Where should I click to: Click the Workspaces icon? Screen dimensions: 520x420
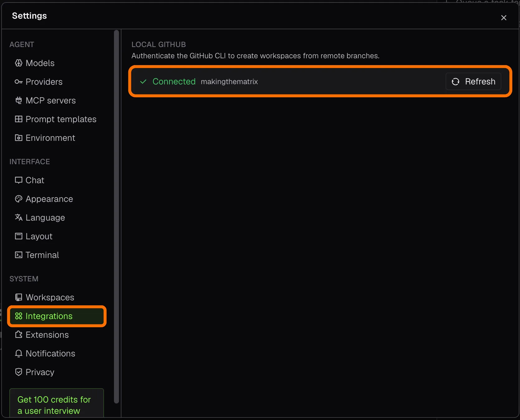tap(19, 297)
